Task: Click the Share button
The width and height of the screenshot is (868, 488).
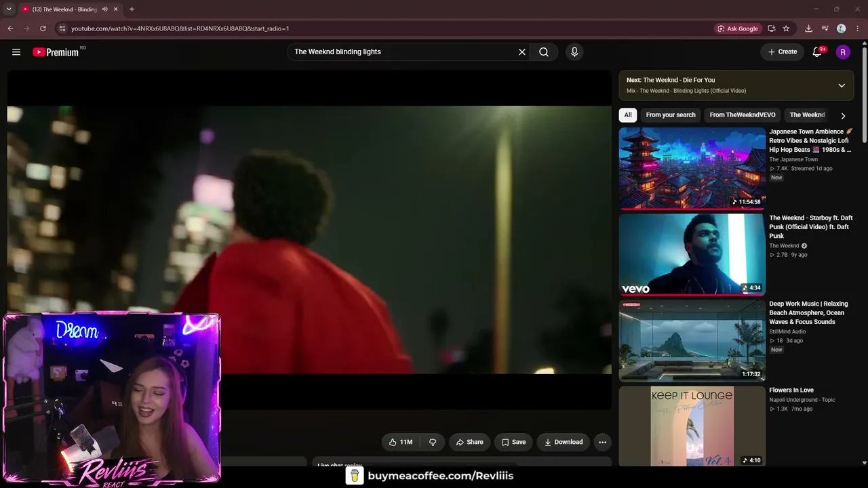Action: 469,442
